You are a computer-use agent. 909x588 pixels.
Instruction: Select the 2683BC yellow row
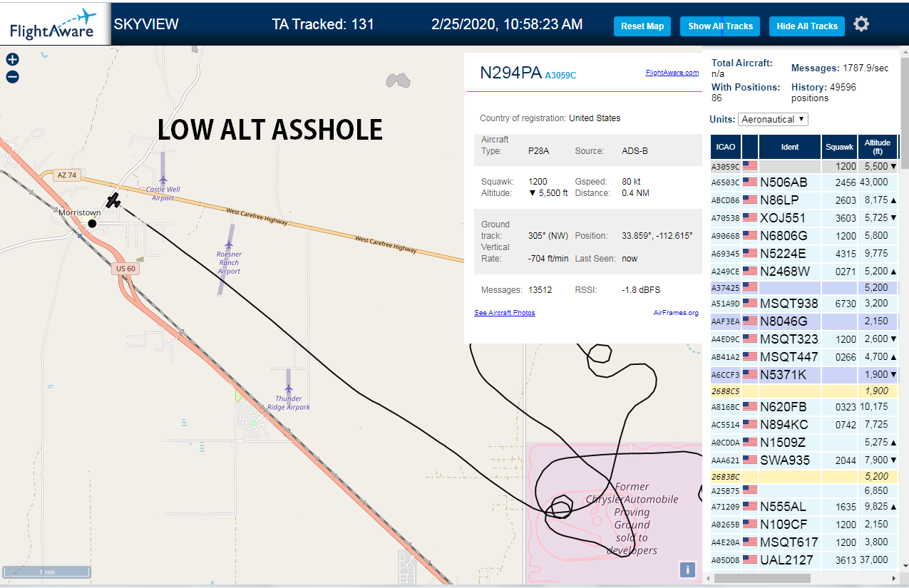coord(804,476)
